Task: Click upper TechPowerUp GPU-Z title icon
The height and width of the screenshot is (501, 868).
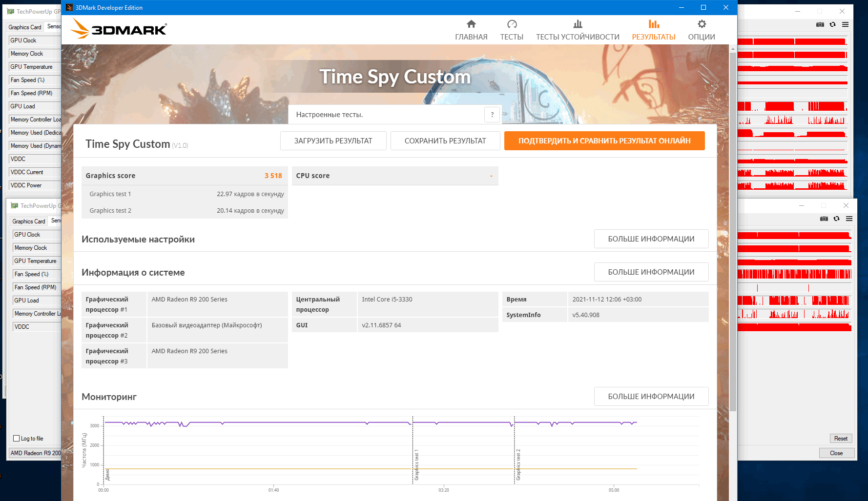Action: [11, 11]
